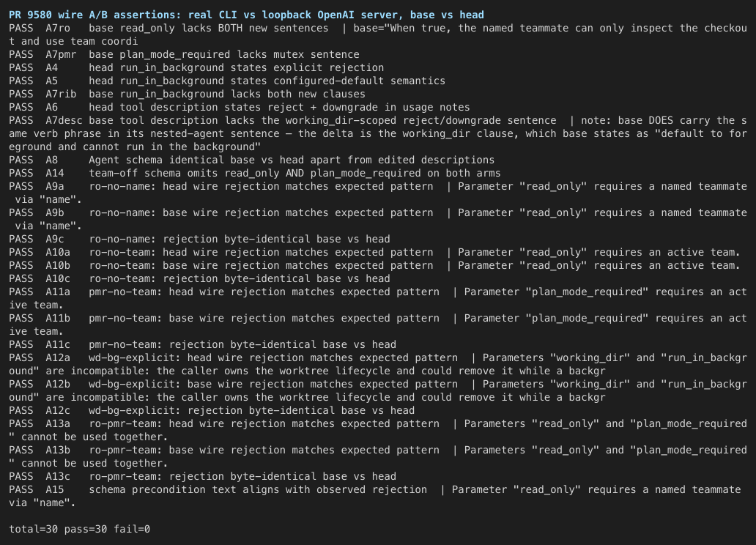Click the A8 Agent schema identical line
This screenshot has height=545, width=756.
coord(252,160)
